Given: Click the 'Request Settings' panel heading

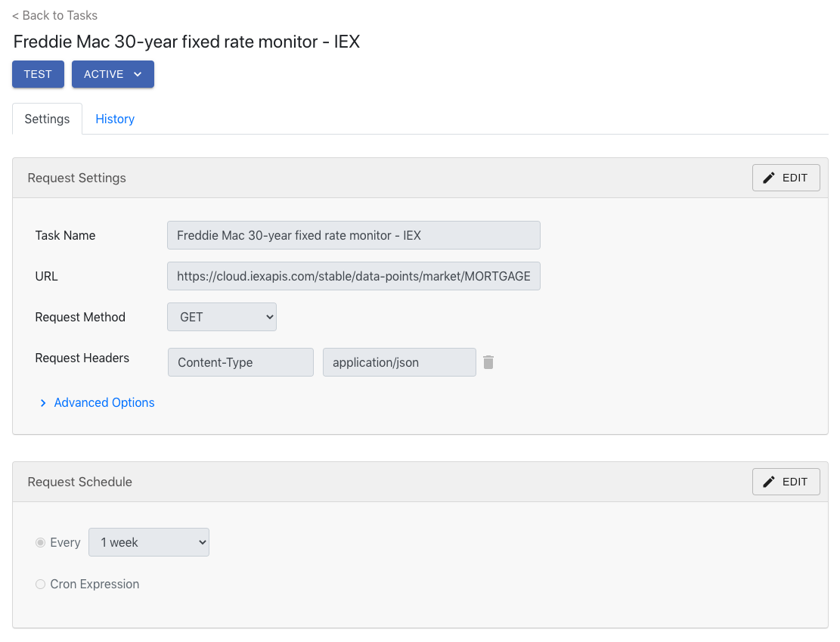Looking at the screenshot, I should click(x=76, y=178).
